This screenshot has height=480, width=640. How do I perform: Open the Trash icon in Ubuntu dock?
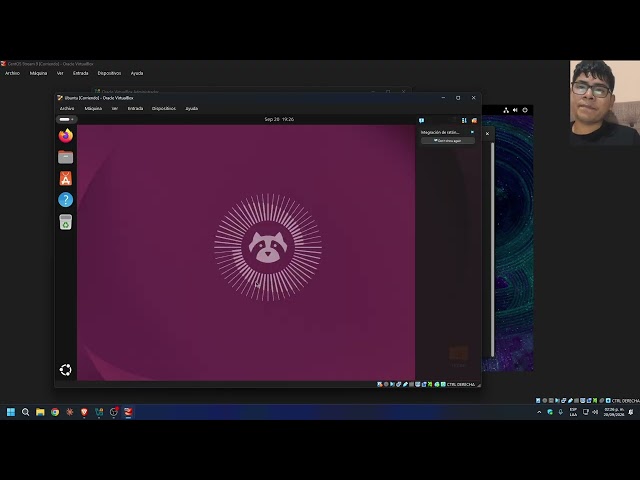click(x=66, y=222)
